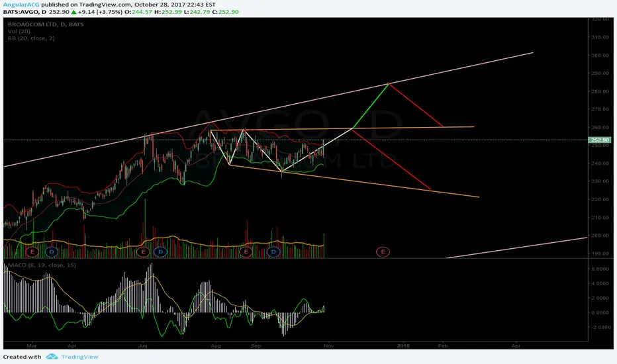Click the Created with footer text
The height and width of the screenshot is (364, 617).
click(22, 357)
